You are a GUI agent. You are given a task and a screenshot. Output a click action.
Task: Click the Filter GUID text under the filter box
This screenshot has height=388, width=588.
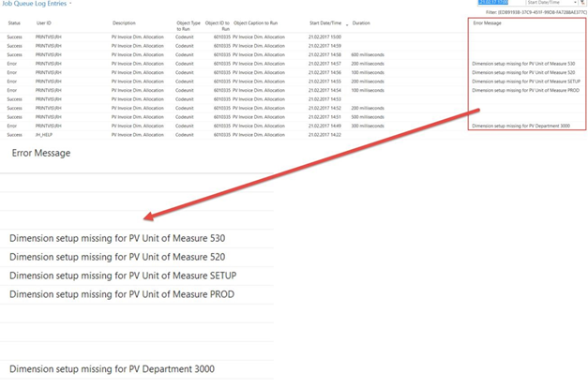(x=536, y=12)
